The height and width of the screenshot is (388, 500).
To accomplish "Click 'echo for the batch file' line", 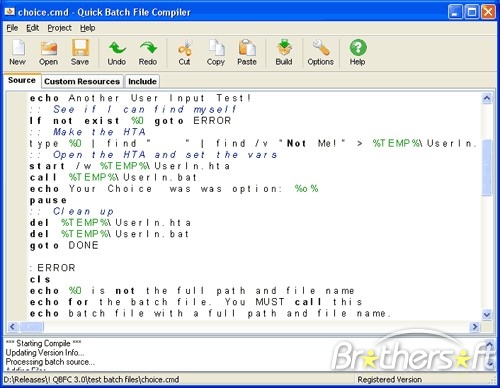I will (x=196, y=302).
